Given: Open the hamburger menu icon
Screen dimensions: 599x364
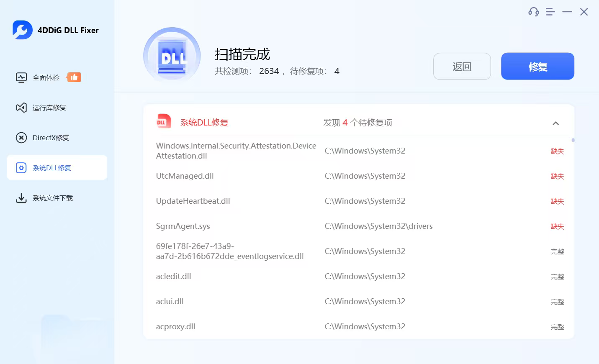Looking at the screenshot, I should (550, 12).
